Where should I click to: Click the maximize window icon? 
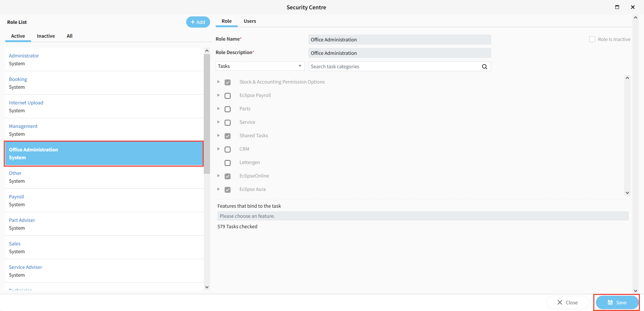click(617, 7)
